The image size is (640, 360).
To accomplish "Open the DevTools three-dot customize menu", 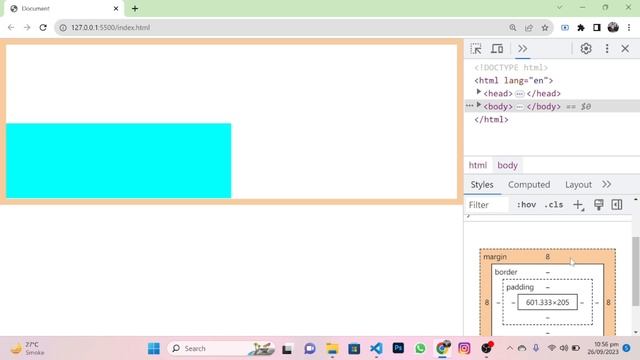I will pos(607,49).
